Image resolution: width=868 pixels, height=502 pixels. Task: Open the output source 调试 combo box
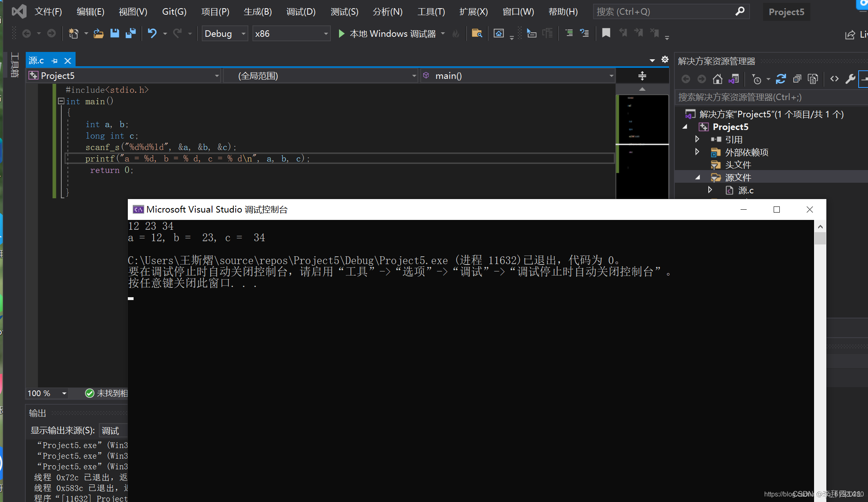(x=114, y=430)
